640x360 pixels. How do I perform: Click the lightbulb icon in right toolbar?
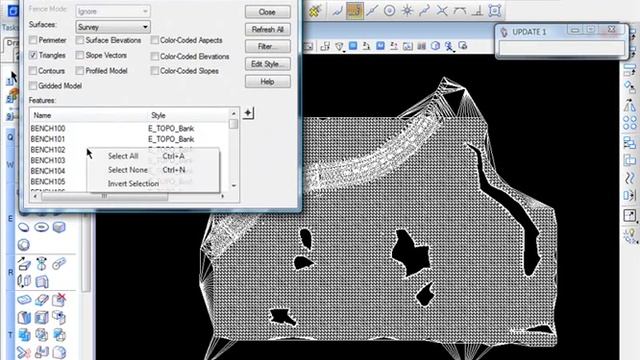[630, 235]
